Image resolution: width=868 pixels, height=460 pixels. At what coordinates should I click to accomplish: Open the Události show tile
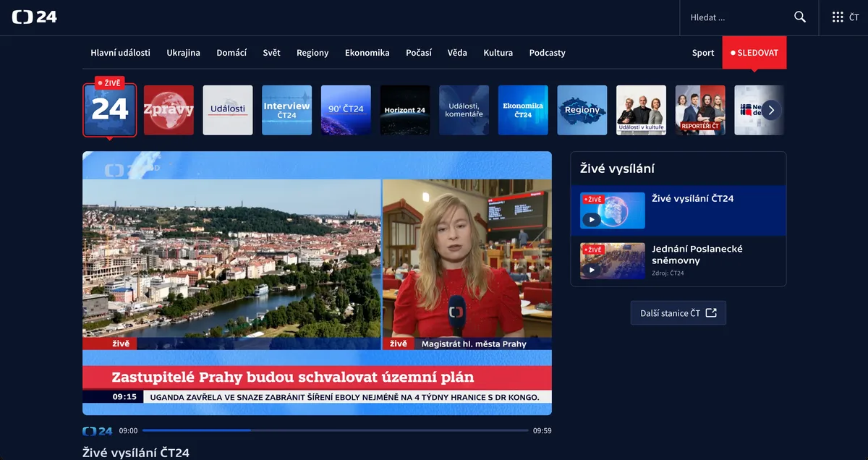pos(228,110)
